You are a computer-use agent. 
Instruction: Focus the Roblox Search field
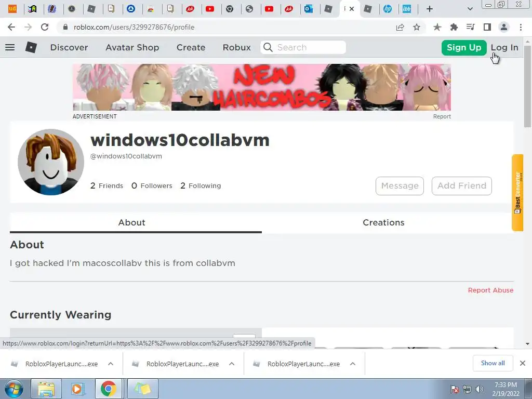point(303,47)
